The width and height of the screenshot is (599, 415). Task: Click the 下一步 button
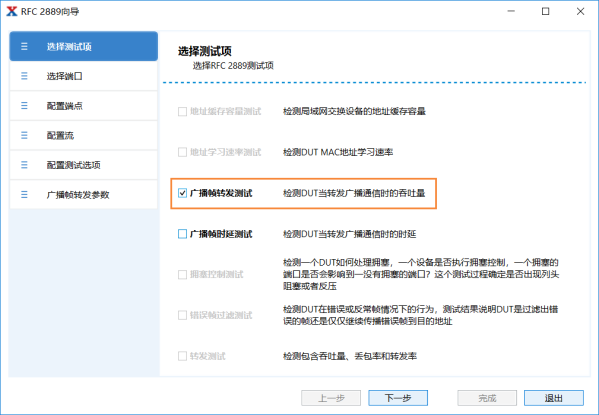click(x=398, y=398)
